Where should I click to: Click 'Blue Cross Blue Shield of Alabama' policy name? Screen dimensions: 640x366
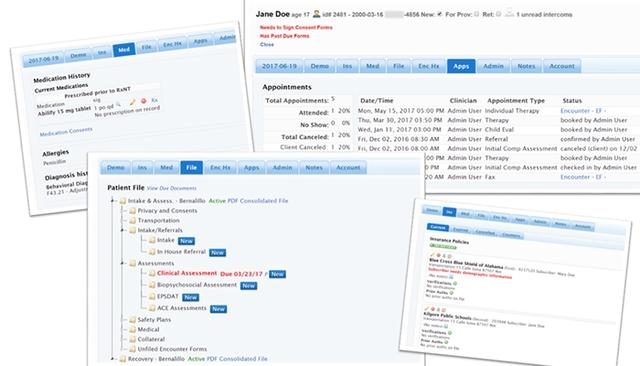(x=466, y=264)
